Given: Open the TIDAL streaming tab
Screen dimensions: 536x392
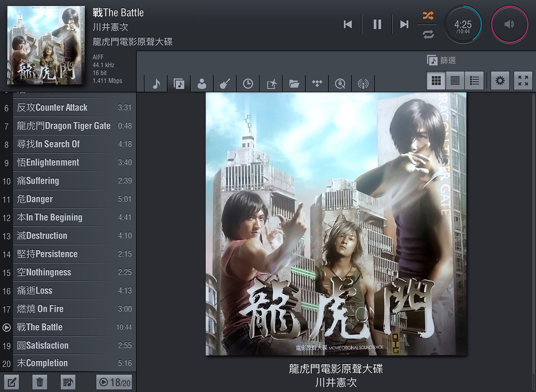Looking at the screenshot, I should tap(317, 83).
